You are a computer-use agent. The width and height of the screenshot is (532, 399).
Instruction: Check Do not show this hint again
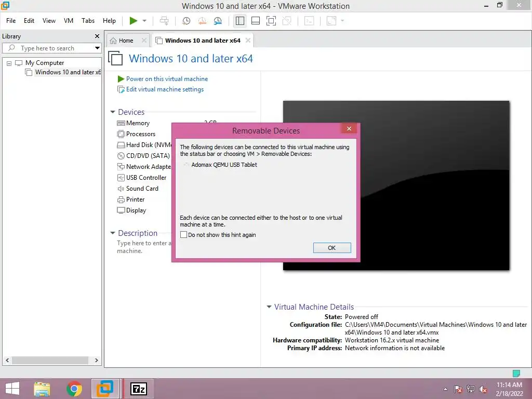(x=183, y=235)
